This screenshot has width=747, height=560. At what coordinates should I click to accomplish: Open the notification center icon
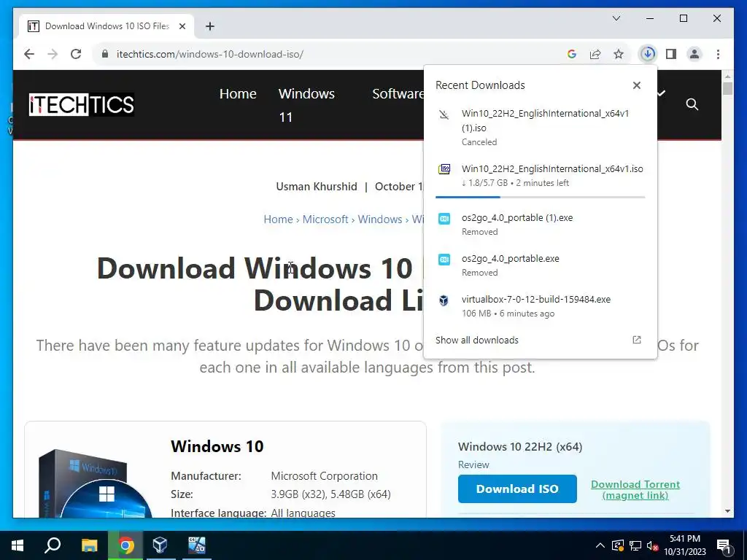[724, 547]
